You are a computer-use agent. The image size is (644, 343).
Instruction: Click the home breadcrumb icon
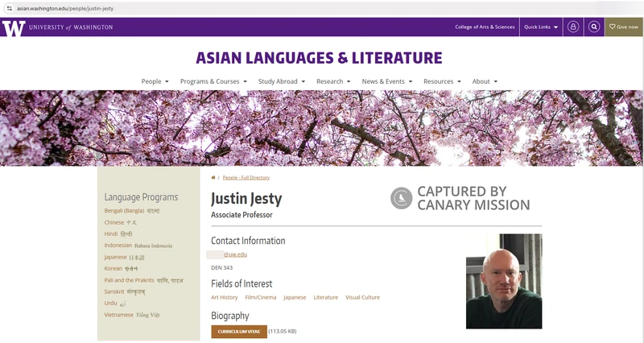point(213,178)
